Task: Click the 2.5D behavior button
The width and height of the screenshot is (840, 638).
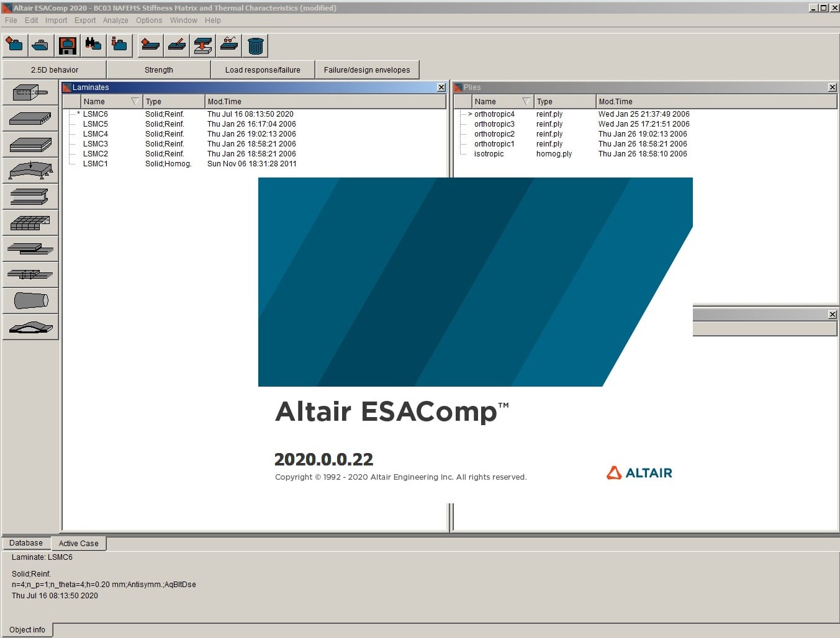Action: pos(55,70)
